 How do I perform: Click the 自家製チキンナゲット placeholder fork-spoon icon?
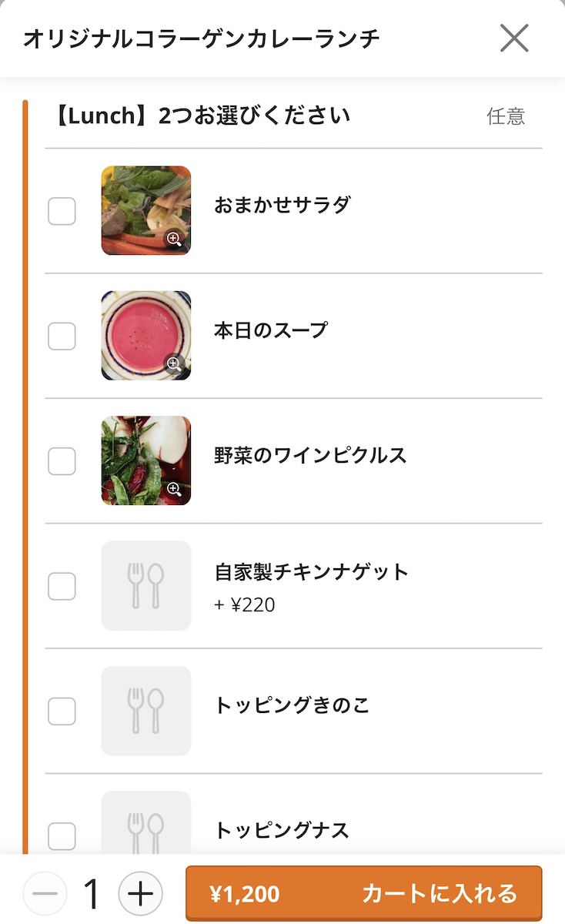[145, 586]
